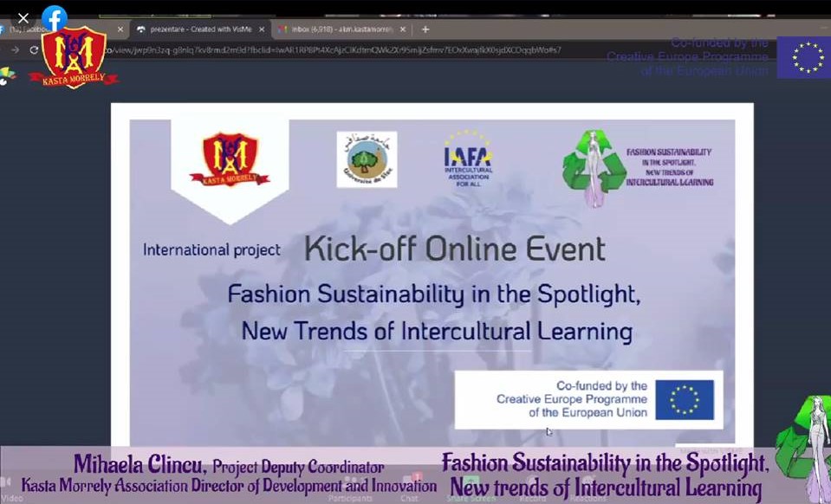Click the EU flag in the slide's co-funded box
Screen dimensions: 831x504
(685, 400)
